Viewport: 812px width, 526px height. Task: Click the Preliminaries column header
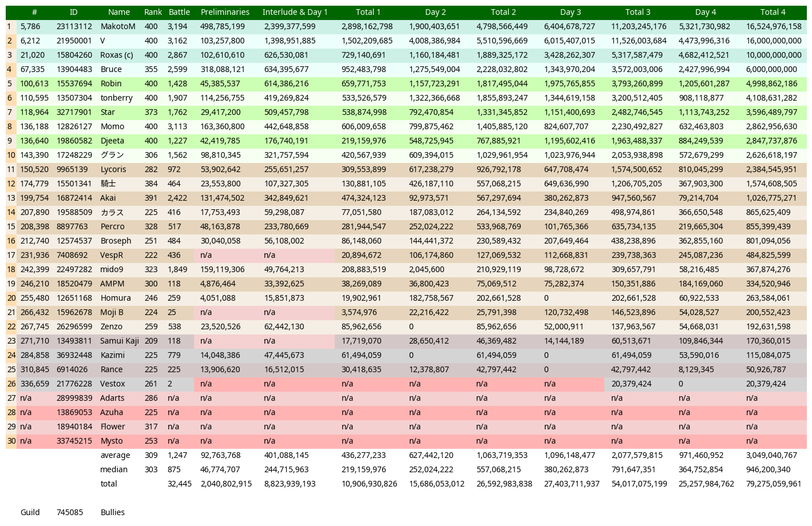tap(225, 12)
